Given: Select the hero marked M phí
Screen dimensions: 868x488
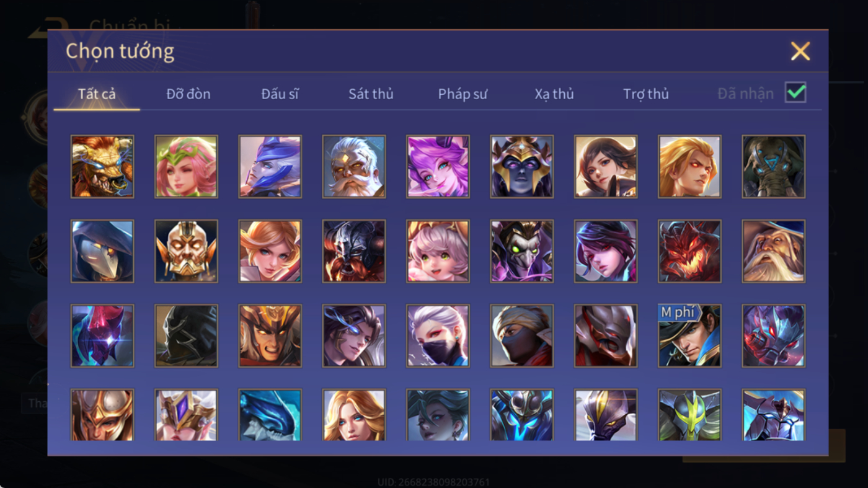Looking at the screenshot, I should coord(689,335).
